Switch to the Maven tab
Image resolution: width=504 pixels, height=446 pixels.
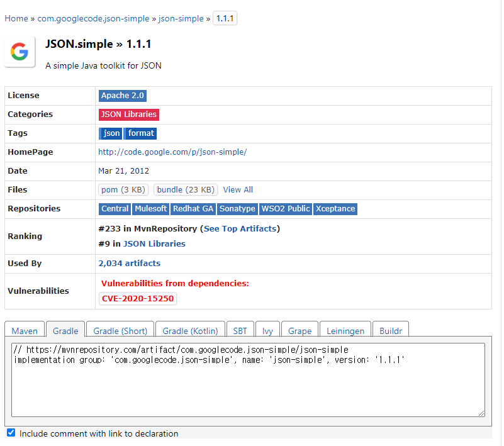tap(25, 329)
